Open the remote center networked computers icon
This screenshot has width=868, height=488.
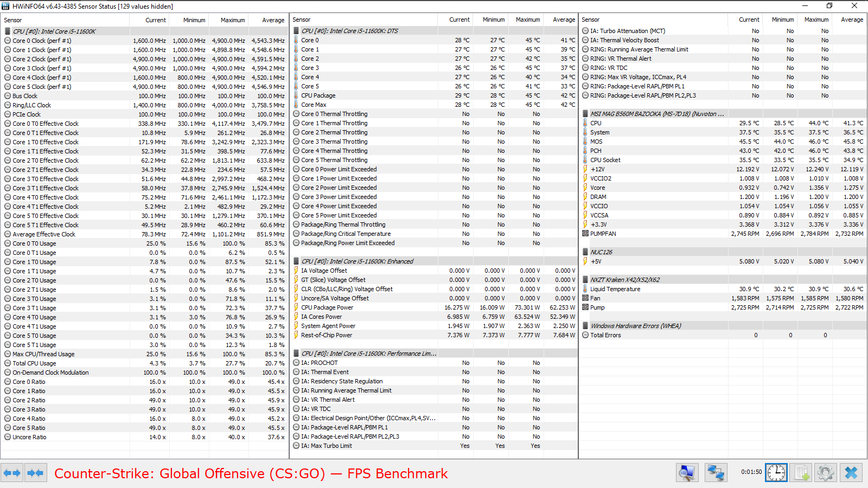(716, 473)
